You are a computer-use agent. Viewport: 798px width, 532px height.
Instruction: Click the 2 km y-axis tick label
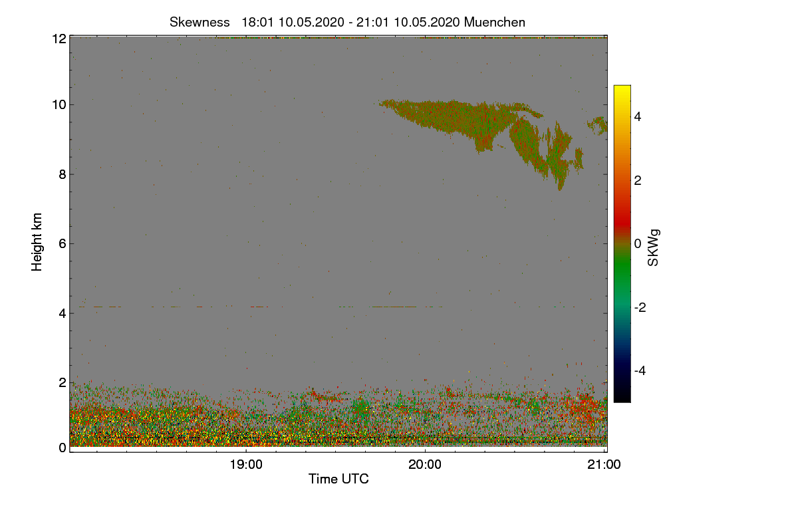tap(63, 382)
